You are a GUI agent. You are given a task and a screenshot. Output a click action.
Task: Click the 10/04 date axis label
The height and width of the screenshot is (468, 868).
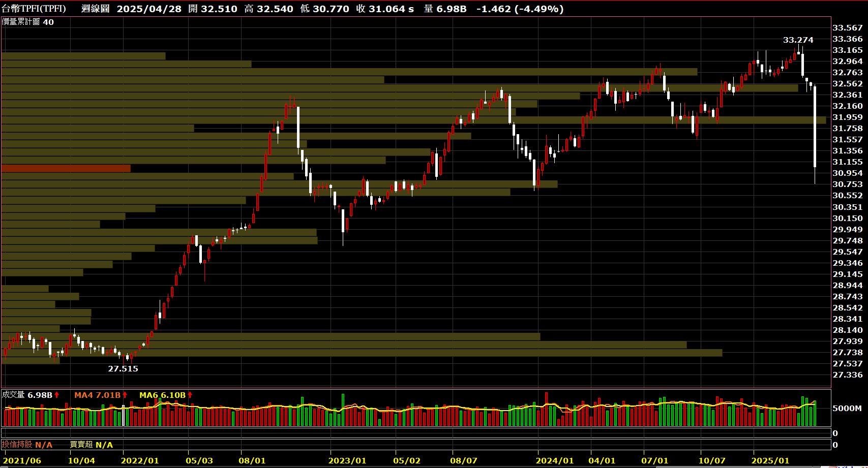[x=81, y=460]
